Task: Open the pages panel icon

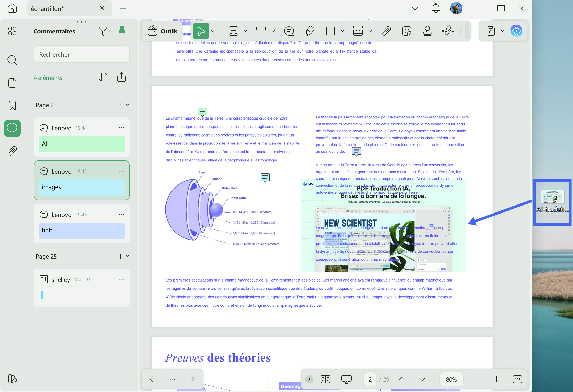Action: point(12,83)
